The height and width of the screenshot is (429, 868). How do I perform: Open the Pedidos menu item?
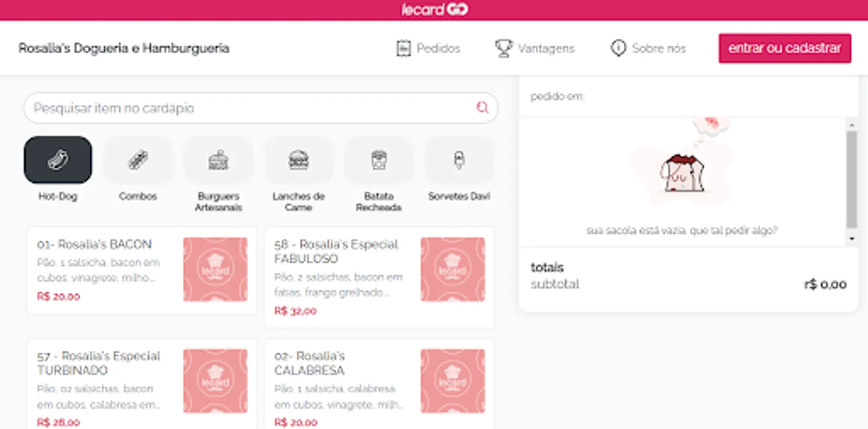point(438,48)
